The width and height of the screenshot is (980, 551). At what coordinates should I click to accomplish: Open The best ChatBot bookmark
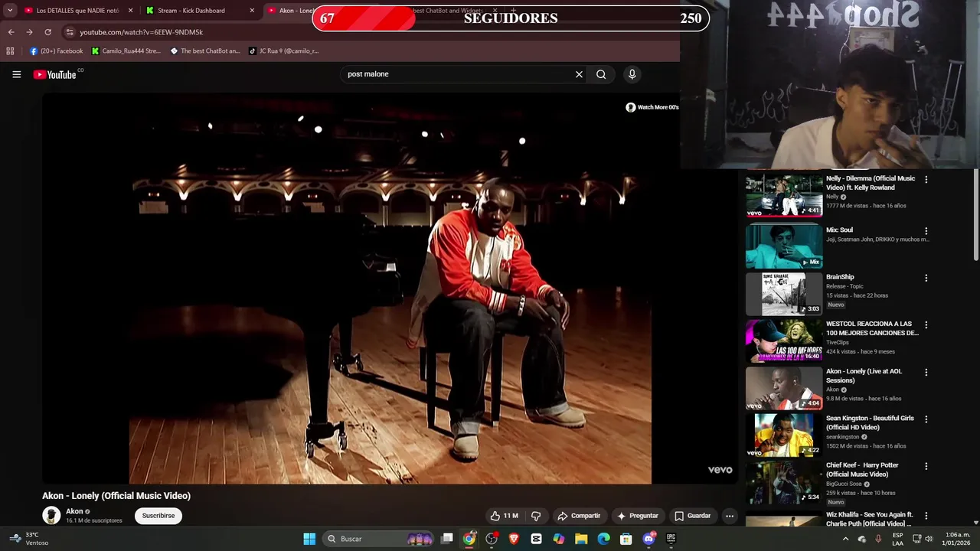[x=205, y=51]
